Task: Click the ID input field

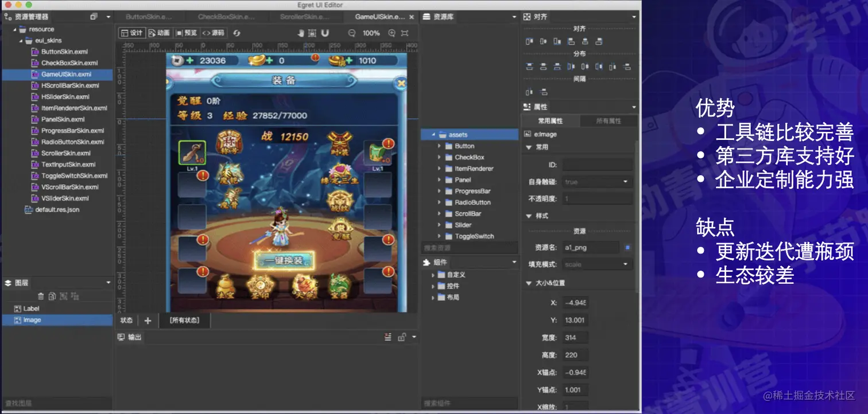Action: click(597, 165)
